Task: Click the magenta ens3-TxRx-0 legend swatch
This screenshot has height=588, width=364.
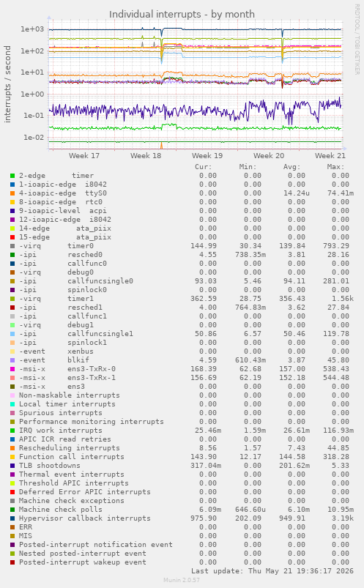Action: pos(12,369)
